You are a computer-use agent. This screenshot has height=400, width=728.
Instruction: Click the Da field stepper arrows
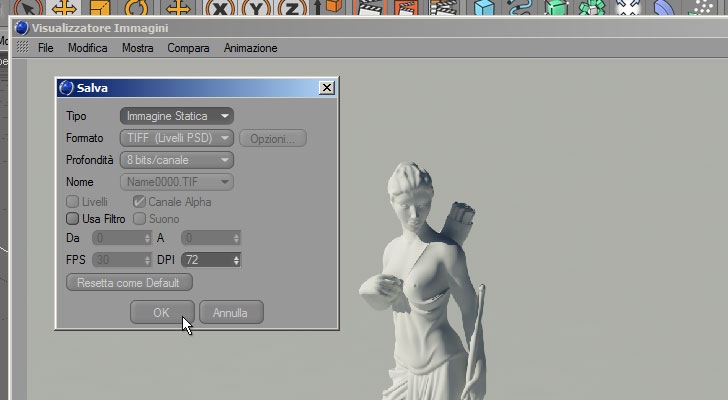coord(148,238)
